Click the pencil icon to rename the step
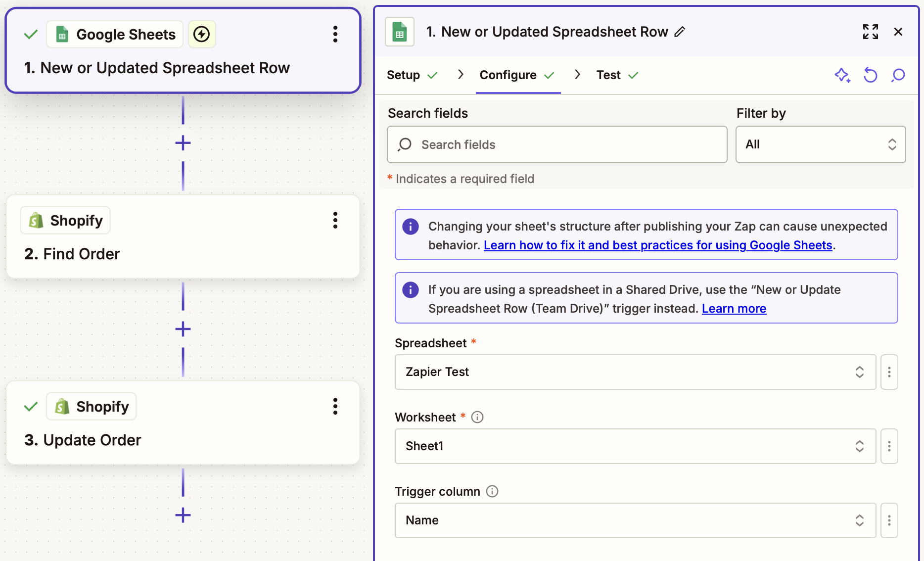924x561 pixels. tap(680, 32)
